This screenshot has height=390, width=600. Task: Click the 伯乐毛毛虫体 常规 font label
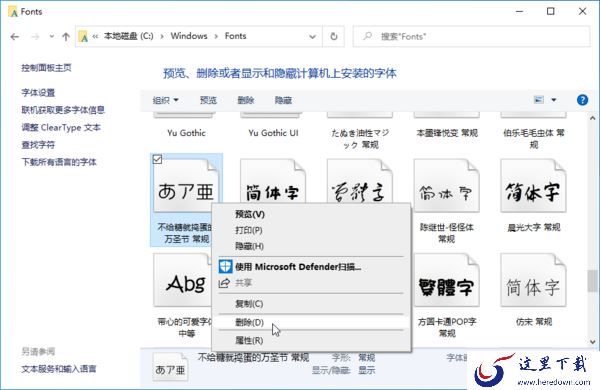point(534,139)
